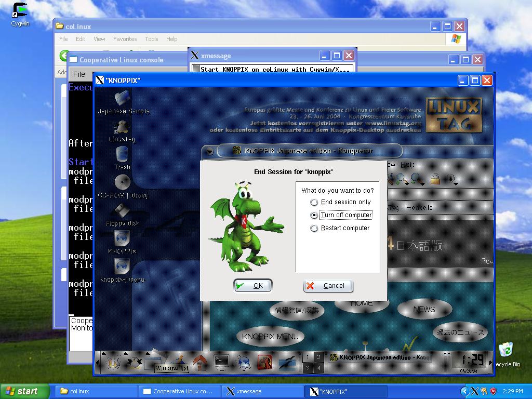Screen dimensions: 532x399
Task: Click the LinuxTag logo banner
Action: pos(454,115)
